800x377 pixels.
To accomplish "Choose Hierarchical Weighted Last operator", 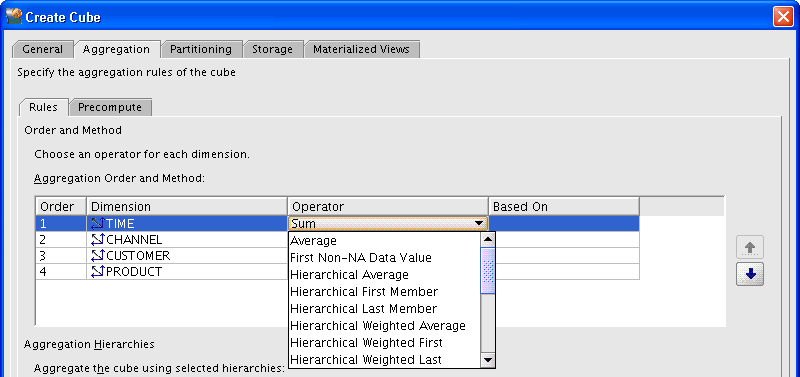I will [384, 360].
